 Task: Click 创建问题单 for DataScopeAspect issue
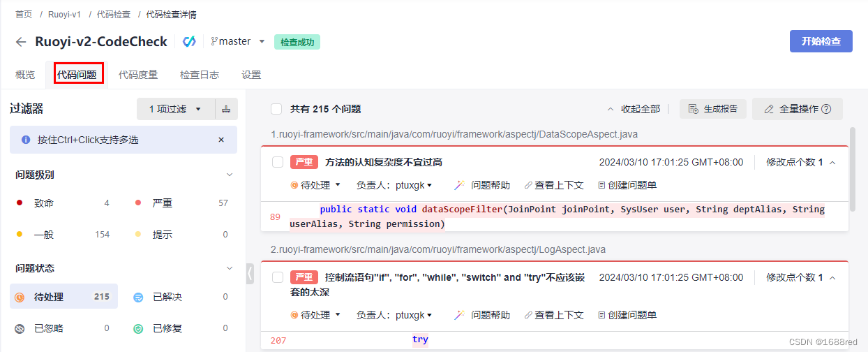627,185
